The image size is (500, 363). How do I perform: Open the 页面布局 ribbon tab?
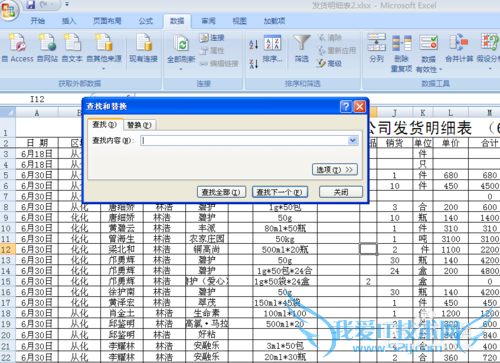107,21
